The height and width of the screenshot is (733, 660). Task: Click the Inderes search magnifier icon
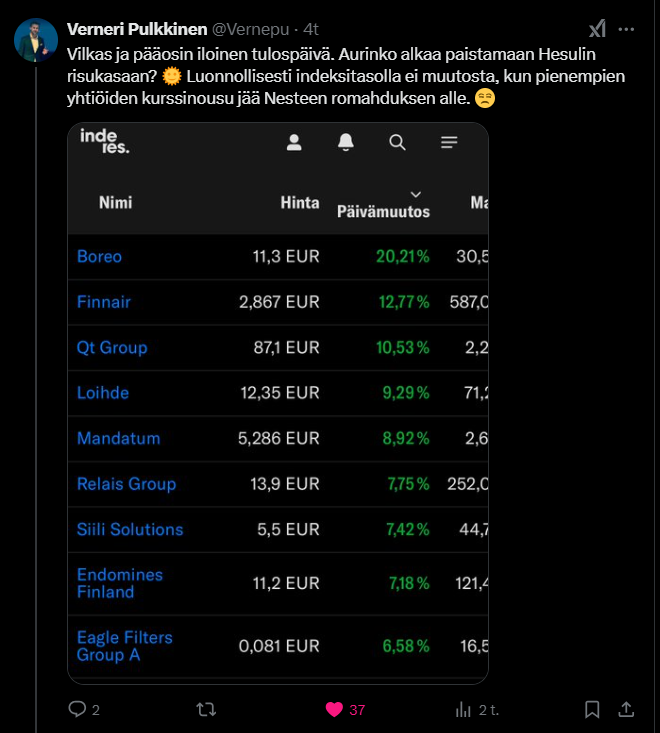[x=397, y=143]
